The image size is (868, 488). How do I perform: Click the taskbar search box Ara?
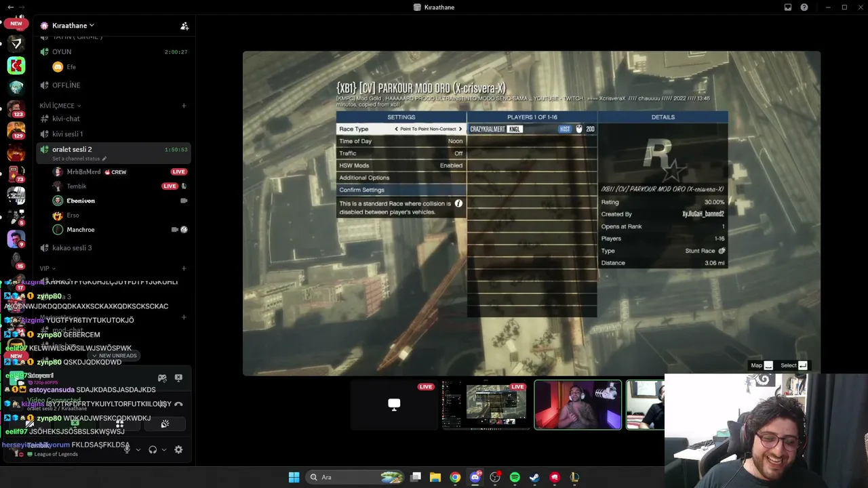click(355, 477)
